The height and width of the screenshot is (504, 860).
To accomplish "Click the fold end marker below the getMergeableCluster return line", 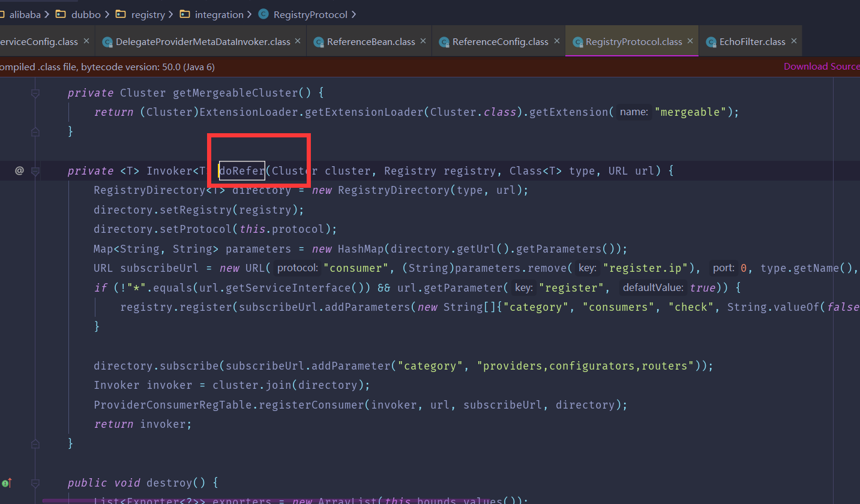I will pyautogui.click(x=35, y=131).
